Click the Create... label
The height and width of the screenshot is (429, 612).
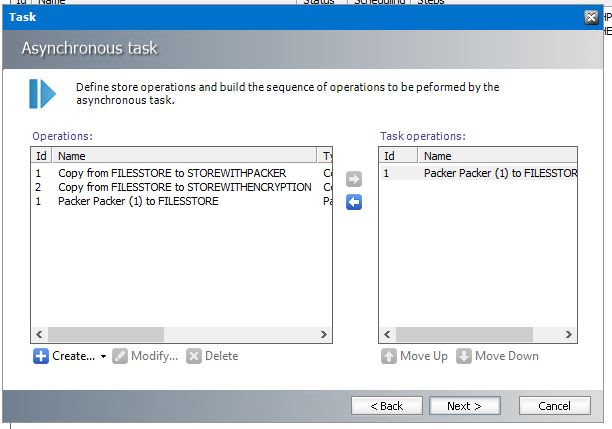pos(73,356)
